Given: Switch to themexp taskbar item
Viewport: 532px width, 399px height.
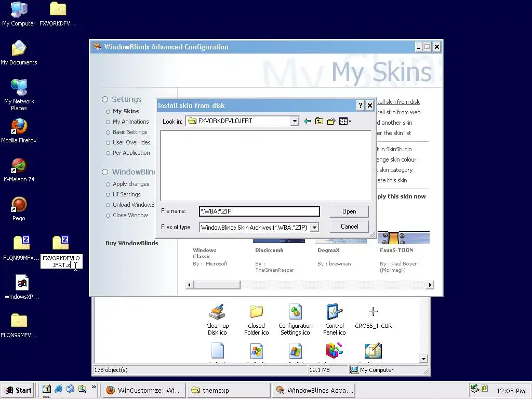Looking at the screenshot, I should 229,390.
